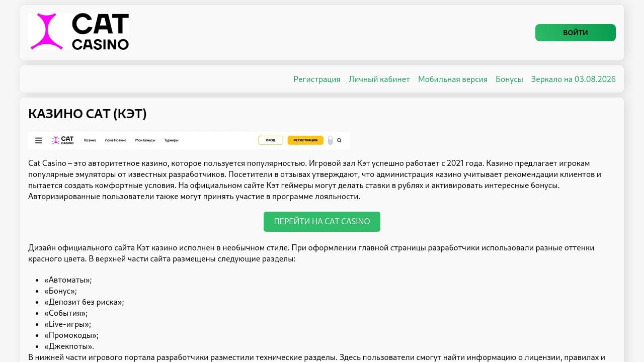Open the Личный кабинет link
This screenshot has height=362, width=644.
click(x=379, y=79)
